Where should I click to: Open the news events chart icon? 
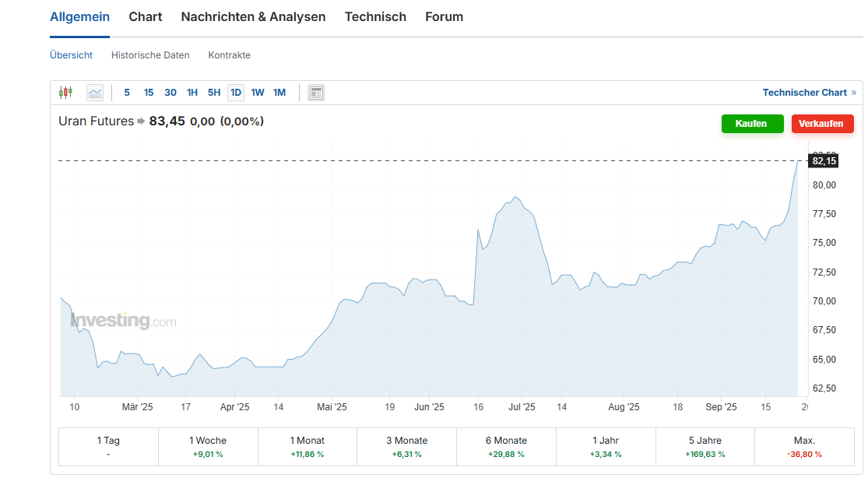315,92
